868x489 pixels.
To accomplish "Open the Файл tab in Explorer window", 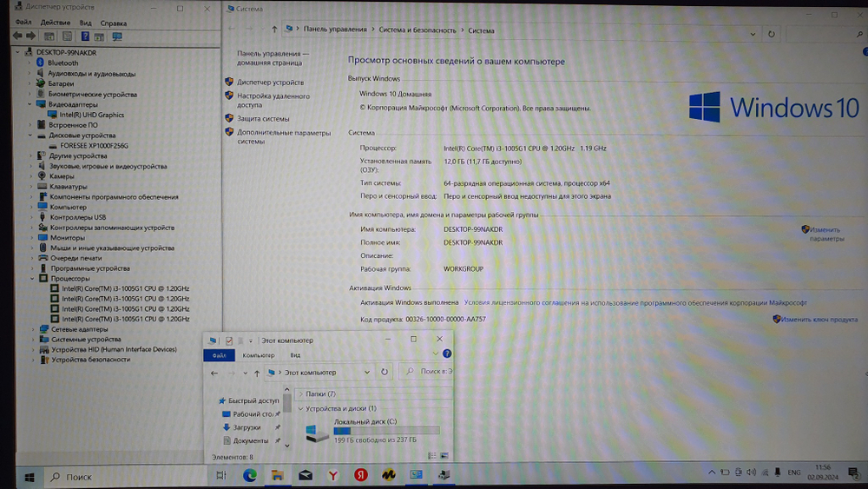I will pyautogui.click(x=220, y=355).
